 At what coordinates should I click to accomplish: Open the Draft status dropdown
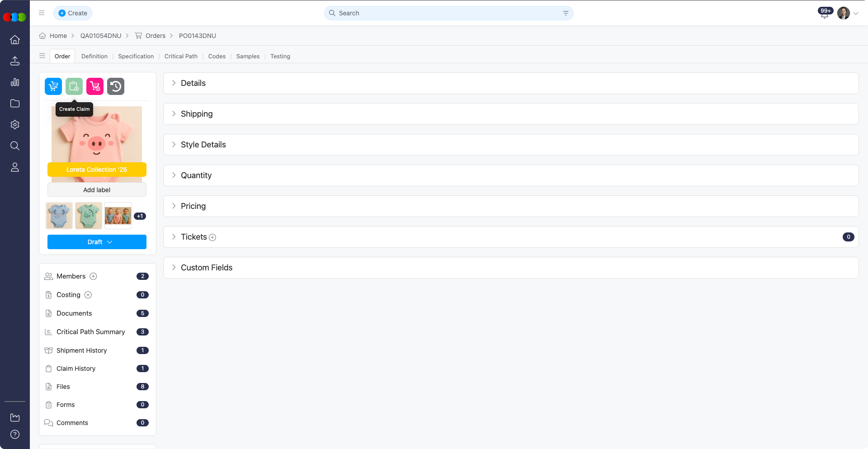97,242
